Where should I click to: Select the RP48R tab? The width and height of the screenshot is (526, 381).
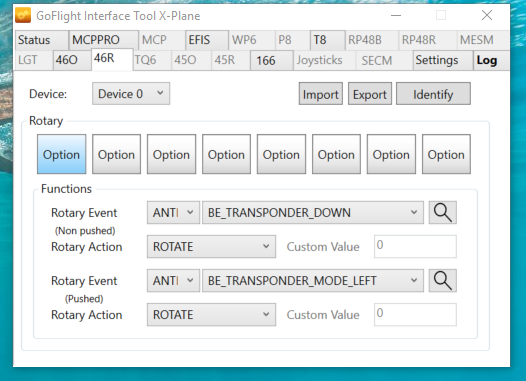tap(427, 40)
